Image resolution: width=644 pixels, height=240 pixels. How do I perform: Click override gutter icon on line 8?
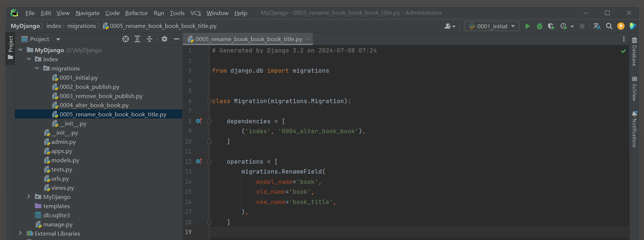pyautogui.click(x=199, y=121)
